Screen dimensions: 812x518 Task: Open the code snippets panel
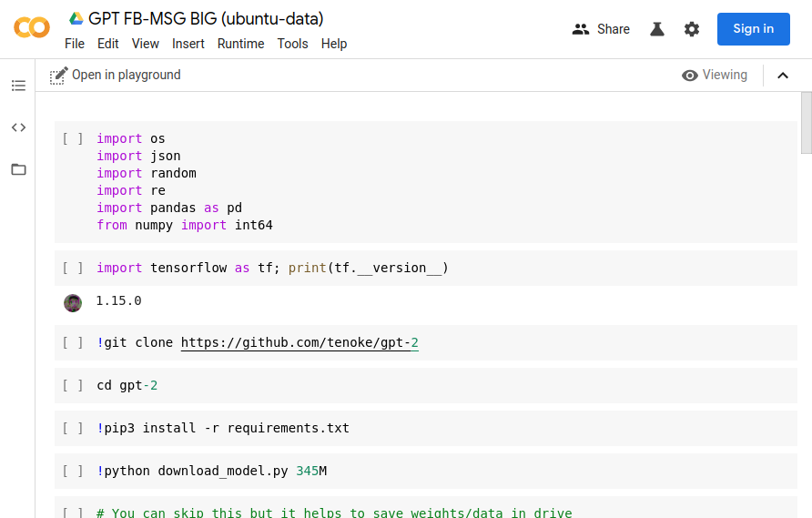18,127
